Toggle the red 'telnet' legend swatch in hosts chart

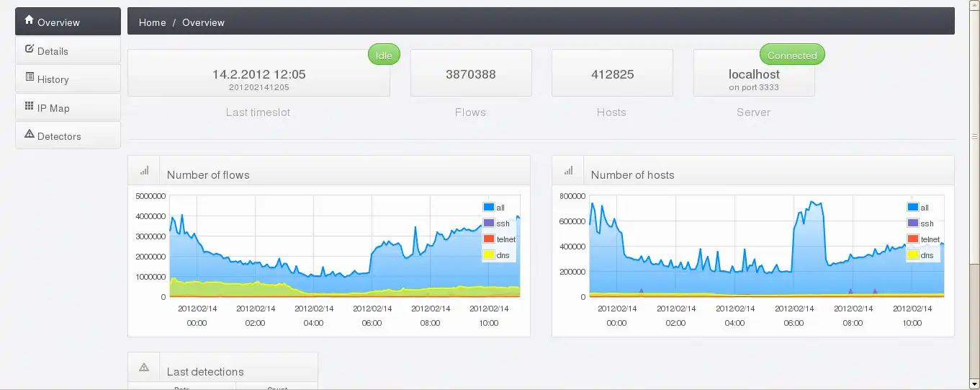click(913, 239)
